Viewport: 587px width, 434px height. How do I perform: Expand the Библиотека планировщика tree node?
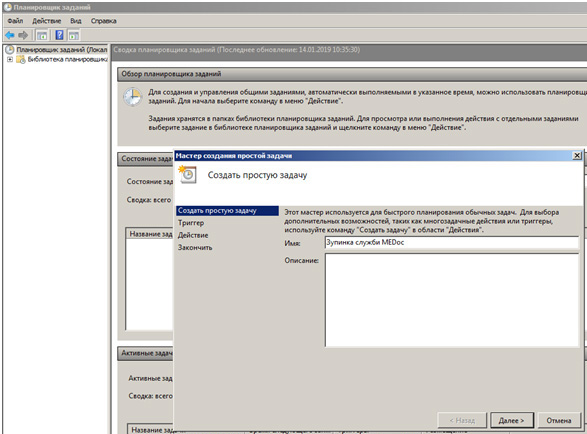click(10, 59)
